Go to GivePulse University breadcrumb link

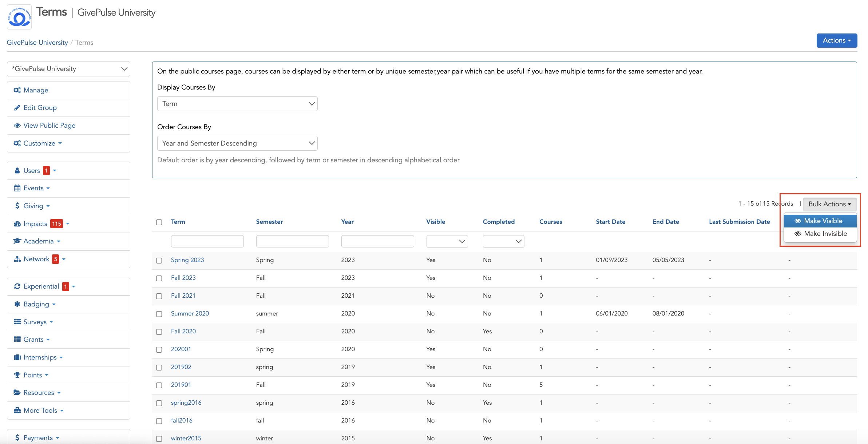click(37, 43)
